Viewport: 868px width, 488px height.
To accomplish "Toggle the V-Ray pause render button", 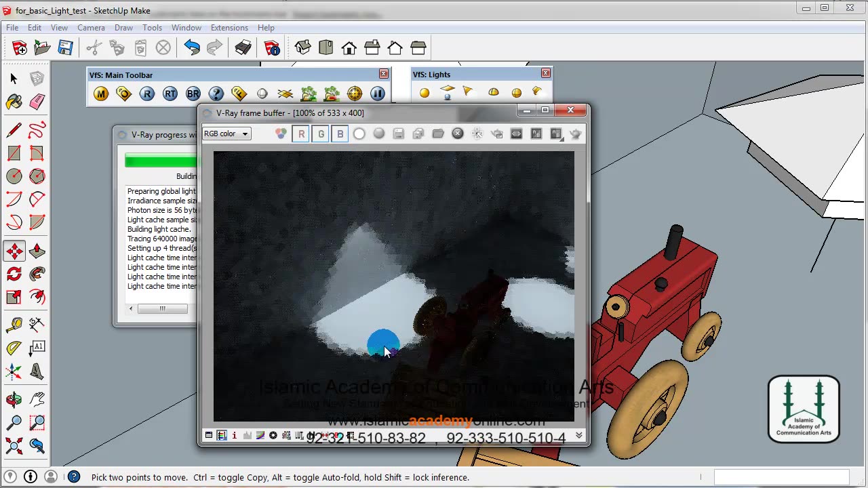I will point(378,94).
